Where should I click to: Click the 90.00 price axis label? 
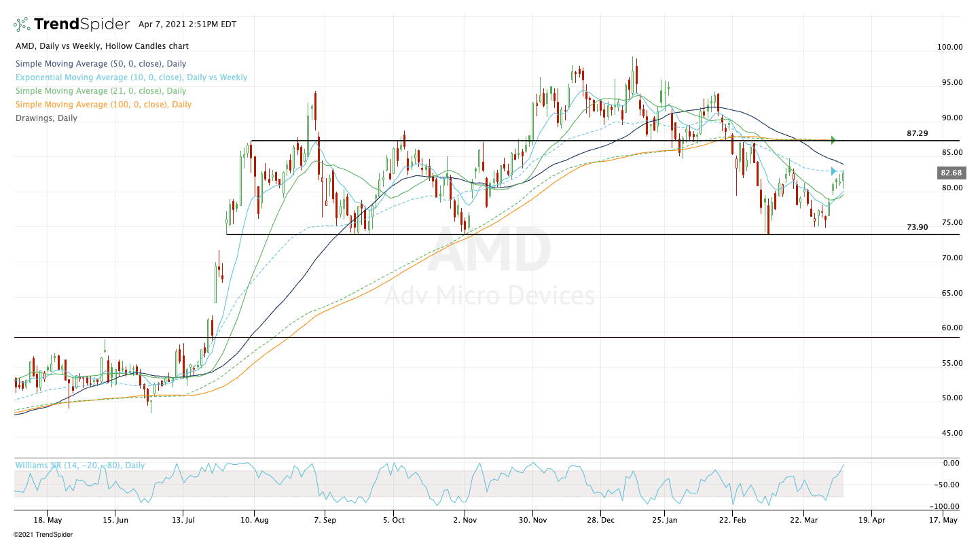(951, 118)
